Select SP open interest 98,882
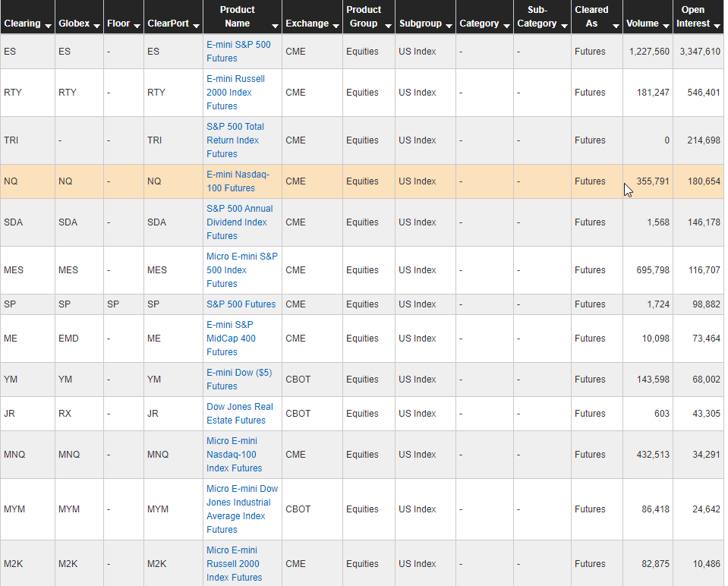 pos(706,304)
